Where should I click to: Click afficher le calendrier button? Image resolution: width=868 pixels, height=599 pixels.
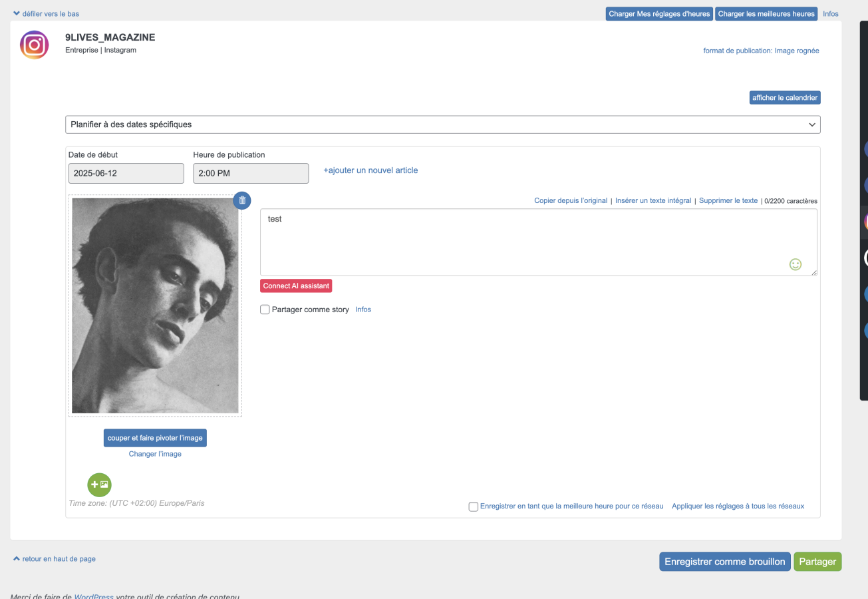coord(784,98)
